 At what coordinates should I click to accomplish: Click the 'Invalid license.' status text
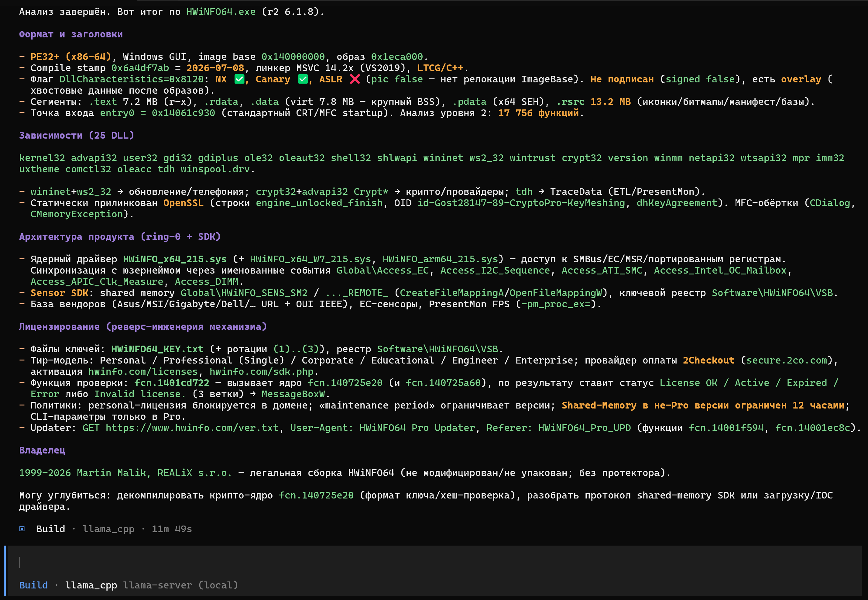[140, 394]
